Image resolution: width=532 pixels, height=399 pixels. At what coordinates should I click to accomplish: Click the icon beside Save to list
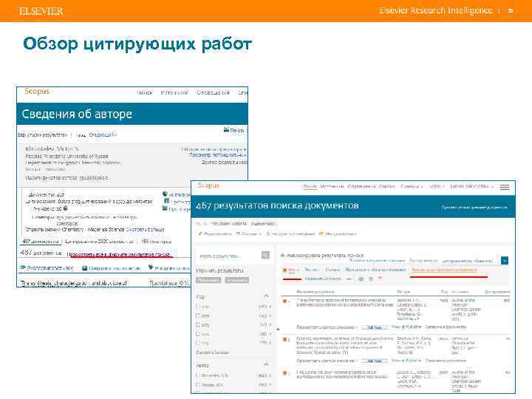[x=85, y=268]
